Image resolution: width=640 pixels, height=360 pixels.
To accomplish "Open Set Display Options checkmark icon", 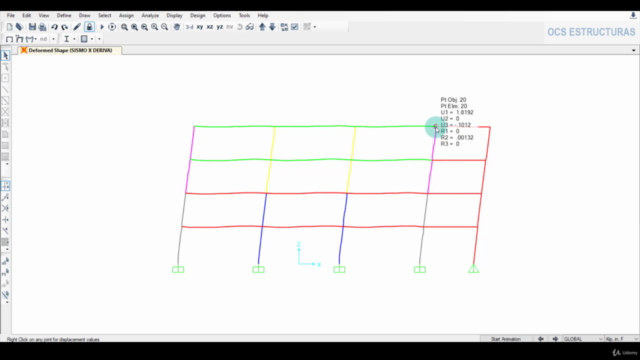I will click(295, 27).
